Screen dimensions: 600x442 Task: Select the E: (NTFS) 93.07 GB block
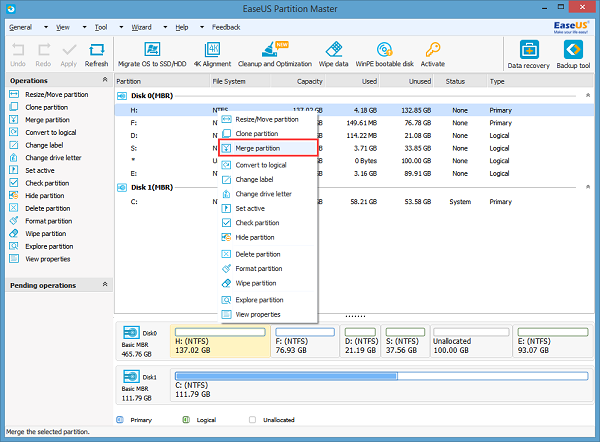coord(553,341)
